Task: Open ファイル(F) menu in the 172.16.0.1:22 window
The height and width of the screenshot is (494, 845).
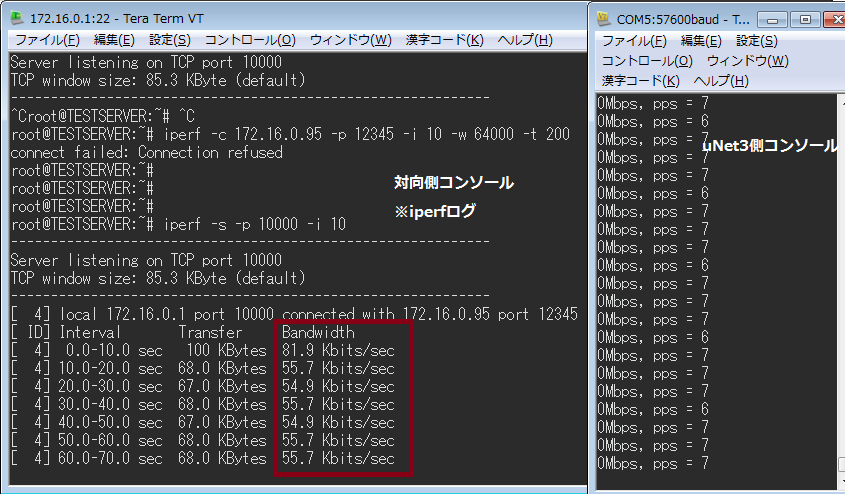Action: tap(45, 40)
